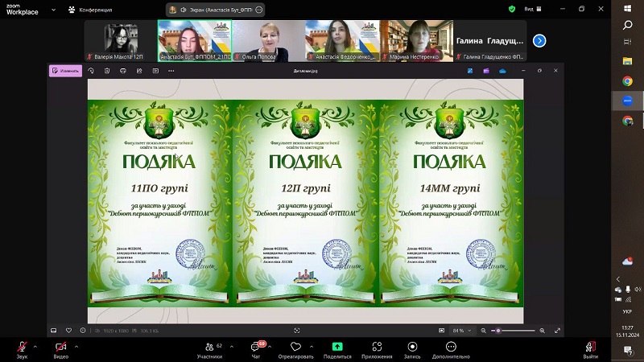Open the Вид view layout menu
Viewport: 644px width, 362px height.
pos(533,9)
